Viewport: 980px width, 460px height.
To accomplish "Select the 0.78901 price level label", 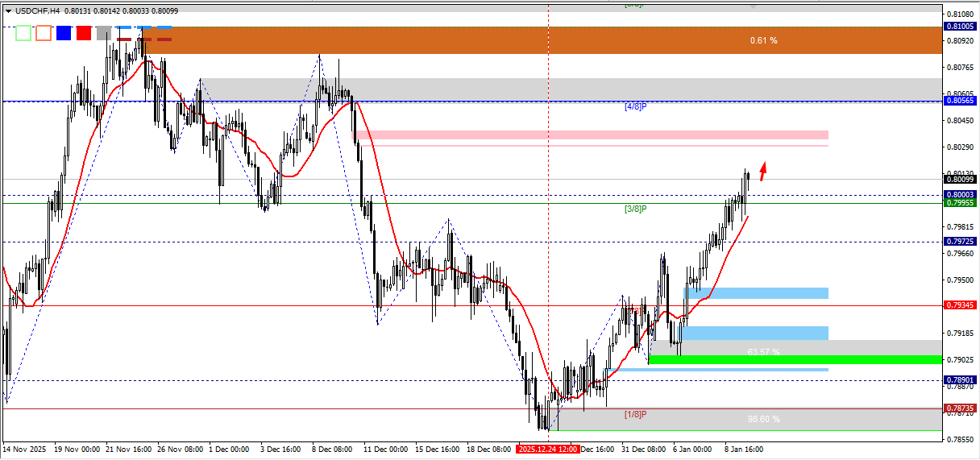I will (x=960, y=380).
